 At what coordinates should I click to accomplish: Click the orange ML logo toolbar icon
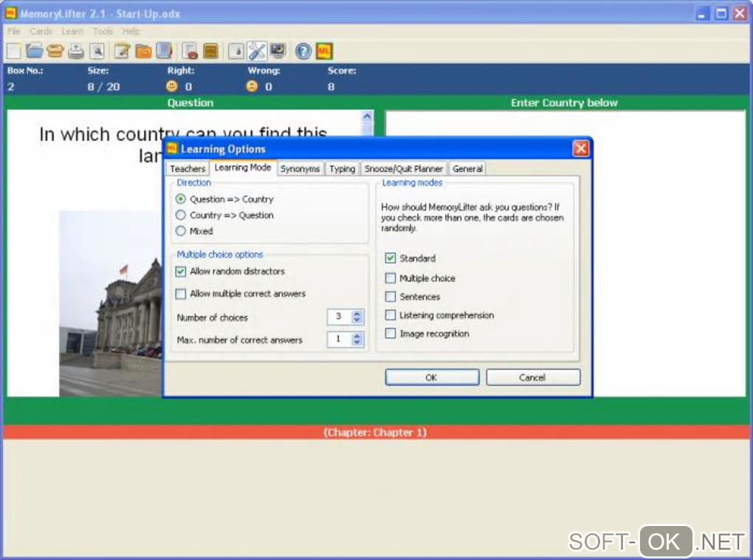pyautogui.click(x=324, y=51)
